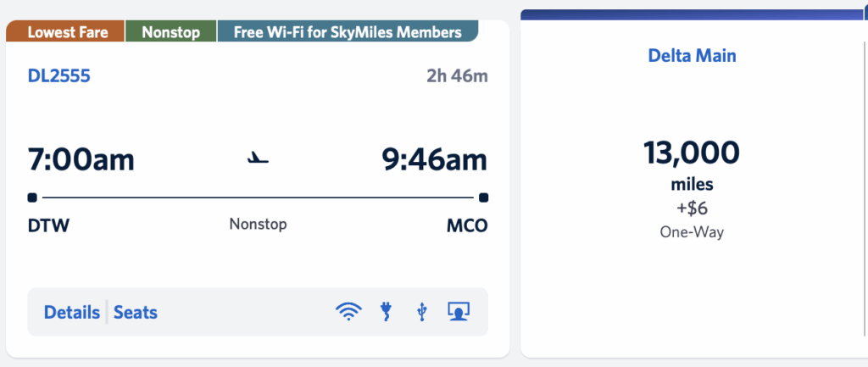868x367 pixels.
Task: Click the 2h 46m flight duration
Action: [457, 76]
